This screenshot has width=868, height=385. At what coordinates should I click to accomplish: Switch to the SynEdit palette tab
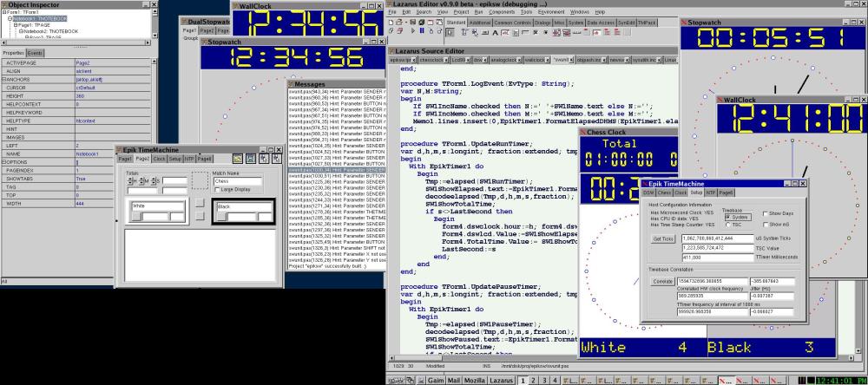[x=628, y=23]
